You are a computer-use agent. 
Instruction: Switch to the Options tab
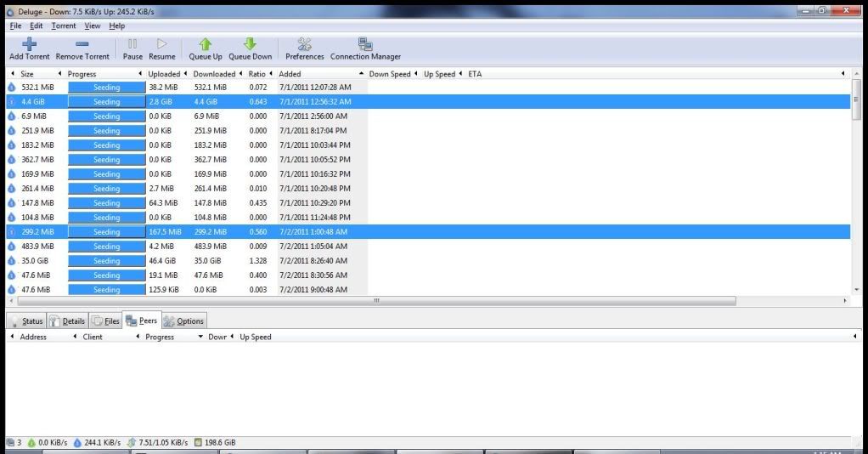pyautogui.click(x=184, y=321)
